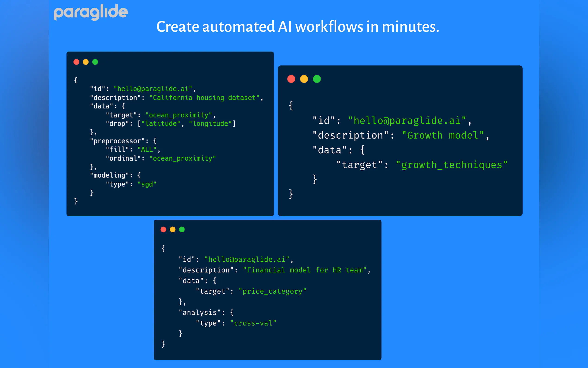Click red dot on Growth model window

[x=291, y=79]
